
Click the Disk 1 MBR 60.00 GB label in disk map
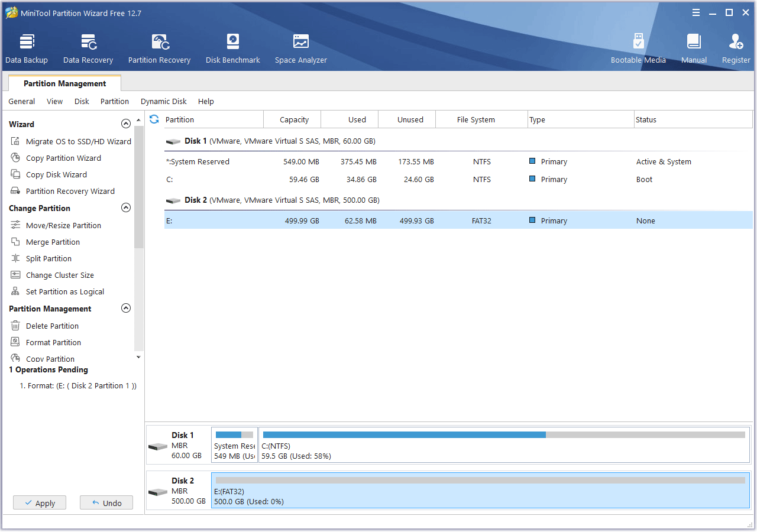pyautogui.click(x=186, y=445)
